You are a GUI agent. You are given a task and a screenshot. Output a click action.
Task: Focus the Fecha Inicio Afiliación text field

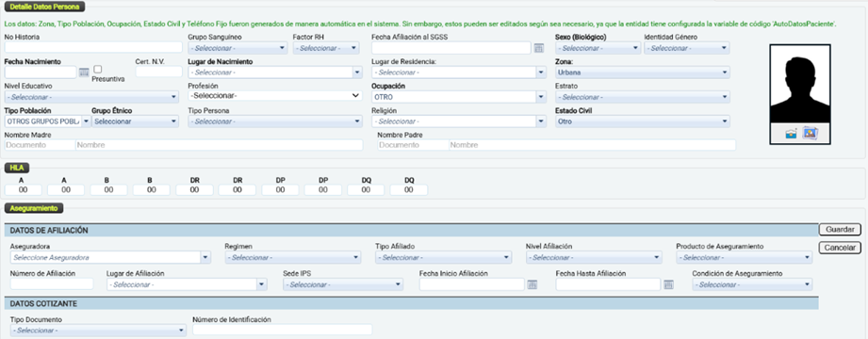click(472, 284)
